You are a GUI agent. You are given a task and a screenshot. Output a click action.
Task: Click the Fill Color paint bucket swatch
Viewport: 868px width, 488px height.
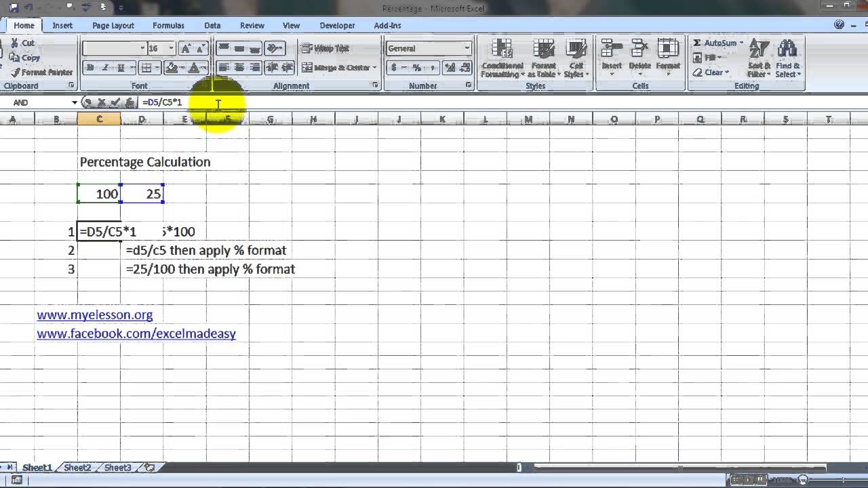coord(172,68)
